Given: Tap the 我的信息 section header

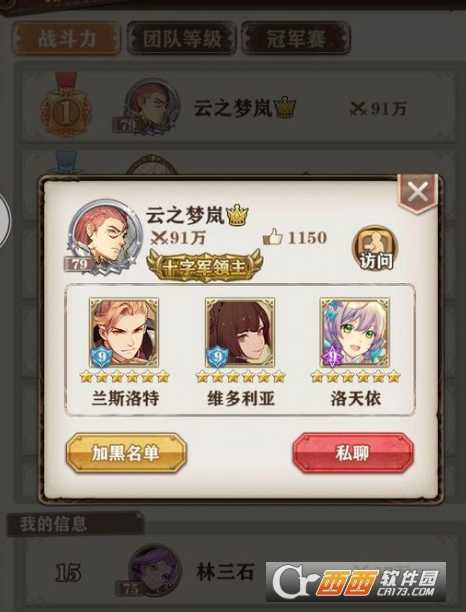Looking at the screenshot, I should (x=54, y=524).
